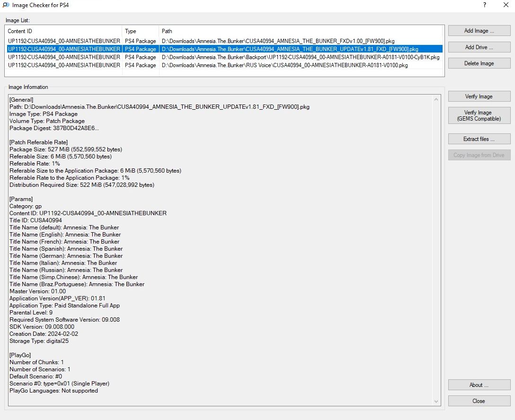The width and height of the screenshot is (515, 420).
Task: Click the [Patch Referable Rate] heading
Action: tap(39, 142)
